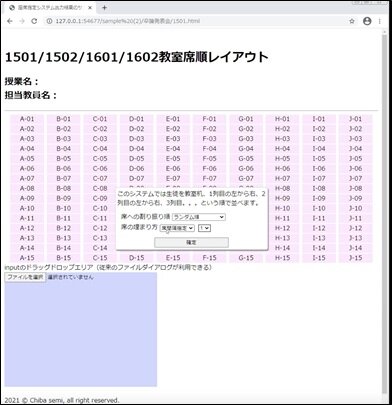Bookmark page with the star icon
Image resolution: width=392 pixels, height=405 pixels.
coord(352,21)
